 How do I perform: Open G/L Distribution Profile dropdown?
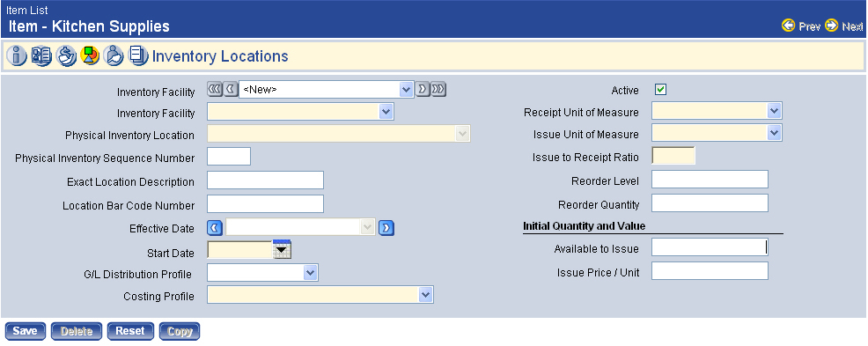click(310, 272)
